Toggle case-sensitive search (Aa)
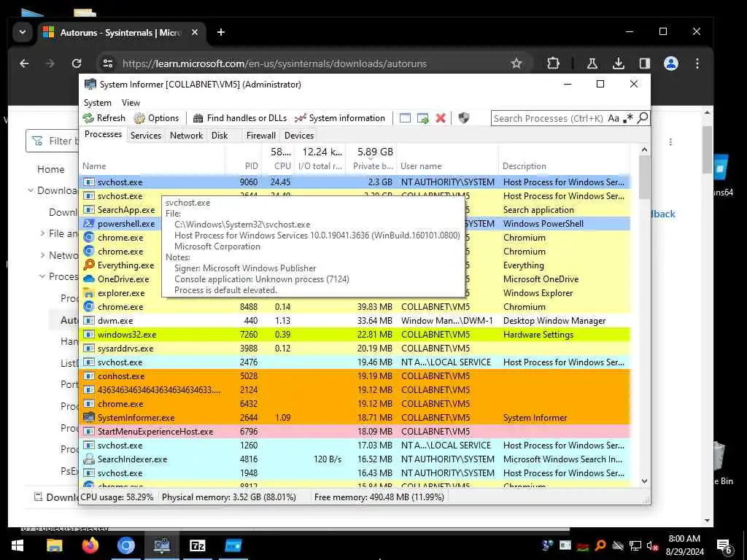This screenshot has height=560, width=747. [x=614, y=118]
